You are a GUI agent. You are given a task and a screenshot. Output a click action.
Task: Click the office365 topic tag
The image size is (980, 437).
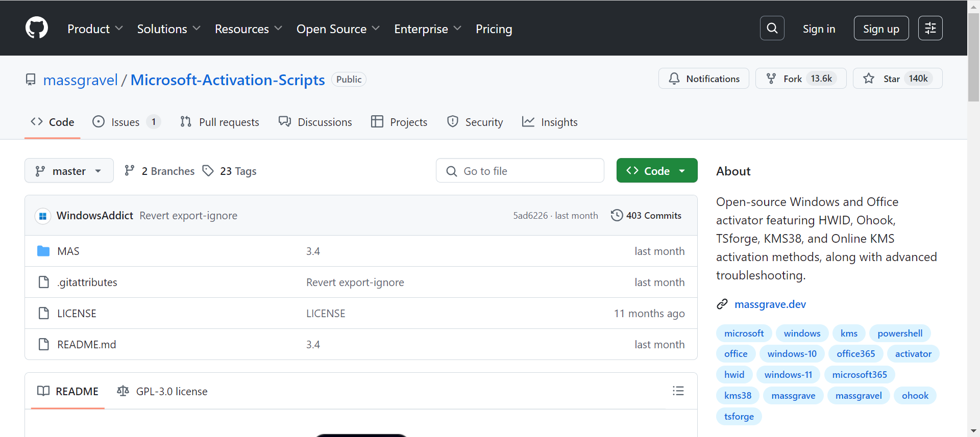(x=856, y=353)
